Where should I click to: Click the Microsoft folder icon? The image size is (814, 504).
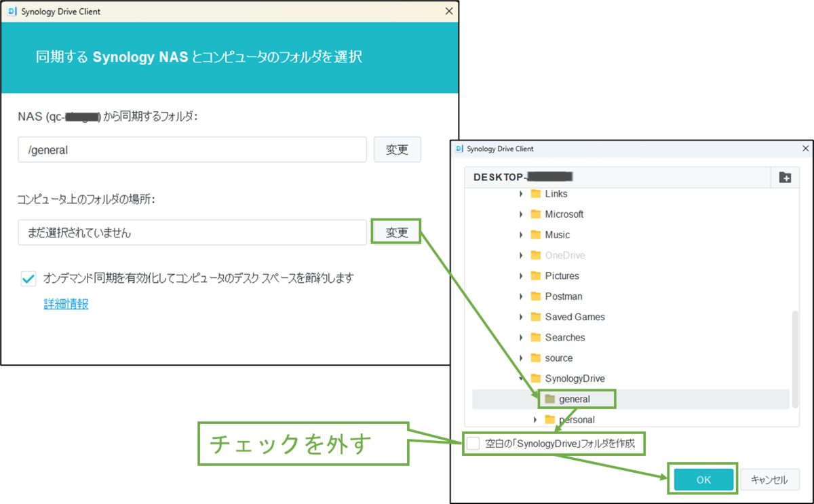[x=535, y=214]
